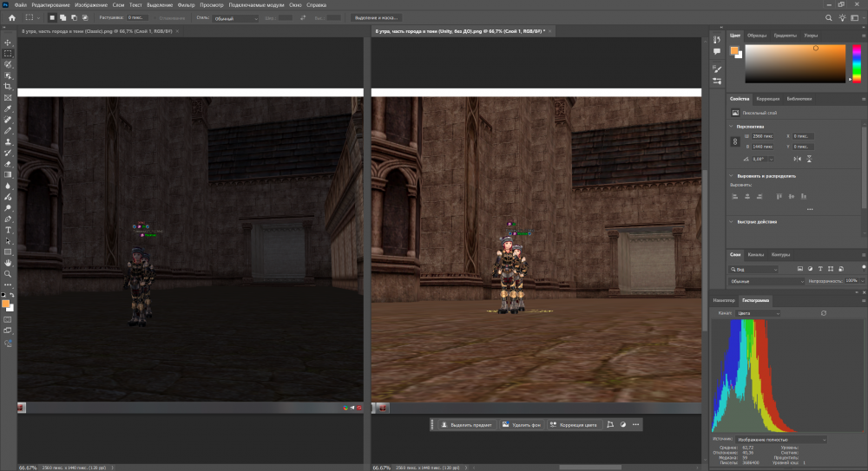Select the Frame tool
868x471 pixels.
(8, 98)
